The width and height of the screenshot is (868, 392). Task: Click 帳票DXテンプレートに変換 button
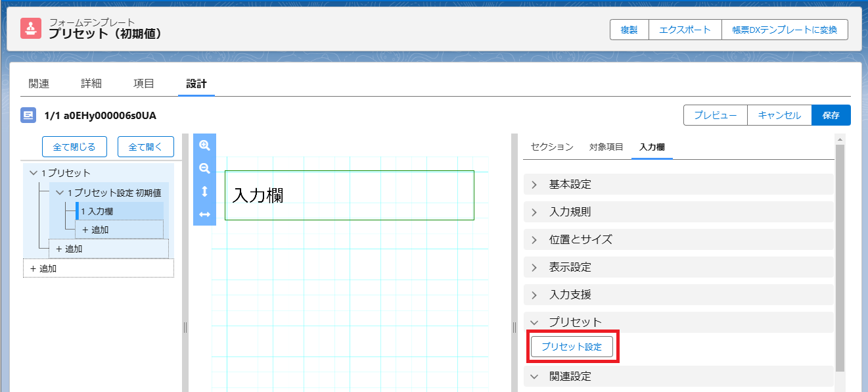[x=785, y=30]
